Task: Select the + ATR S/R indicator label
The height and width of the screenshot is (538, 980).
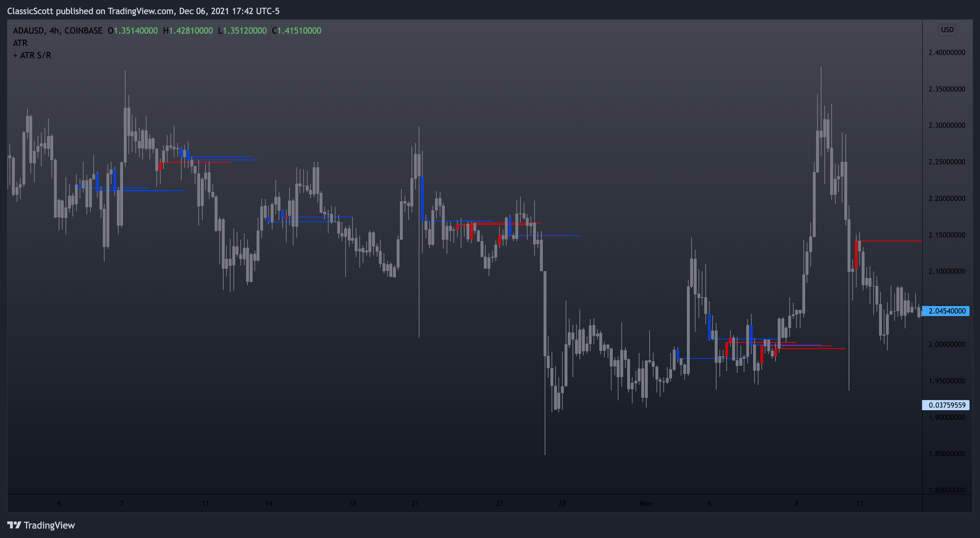Action: (x=32, y=55)
